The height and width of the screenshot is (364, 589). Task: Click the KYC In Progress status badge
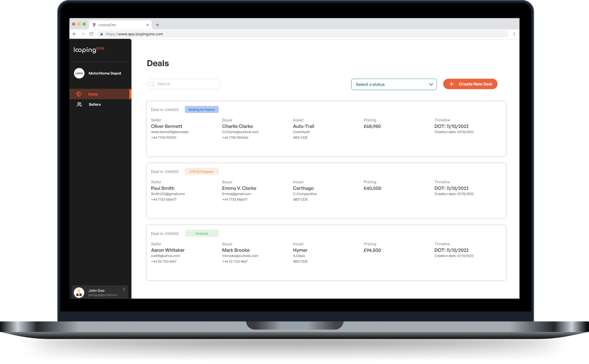pos(202,172)
